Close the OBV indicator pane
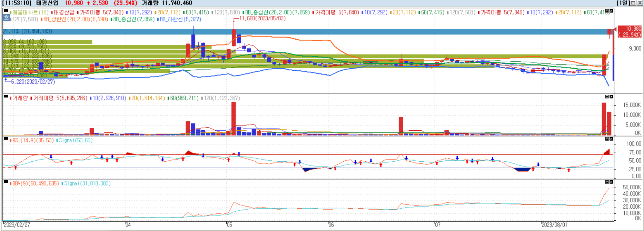Image resolution: width=644 pixels, height=231 pixels. (x=611, y=182)
